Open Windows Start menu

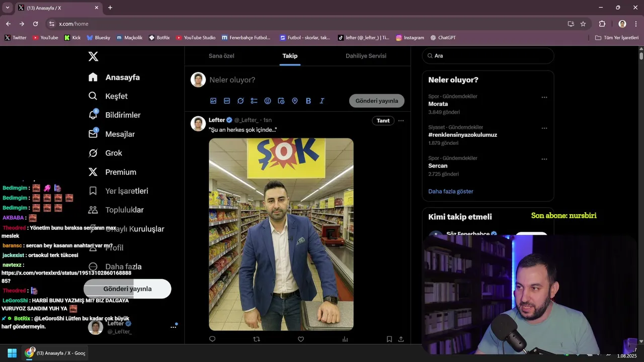[x=12, y=353]
